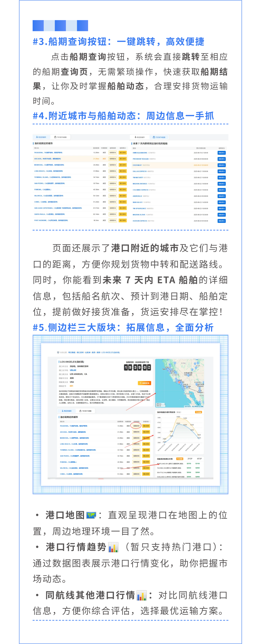Open the COLOMBO EXPRESS ship name

[140, 190]
